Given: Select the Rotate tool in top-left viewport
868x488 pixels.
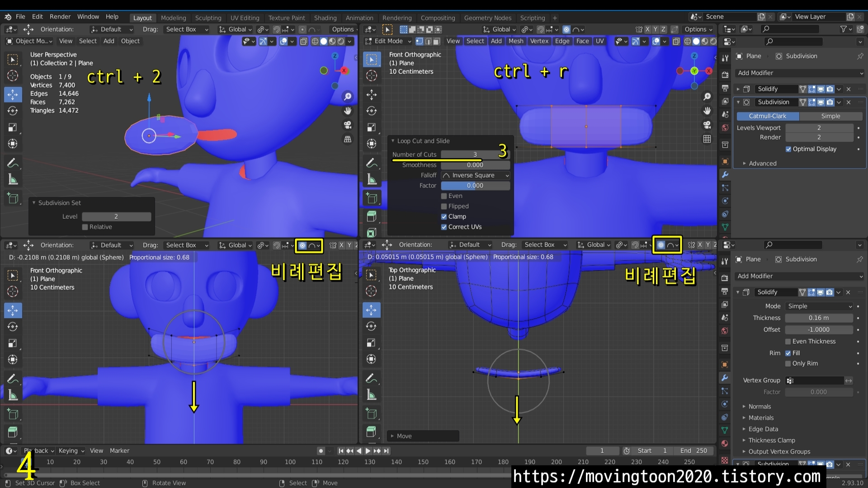Looking at the screenshot, I should 13,111.
